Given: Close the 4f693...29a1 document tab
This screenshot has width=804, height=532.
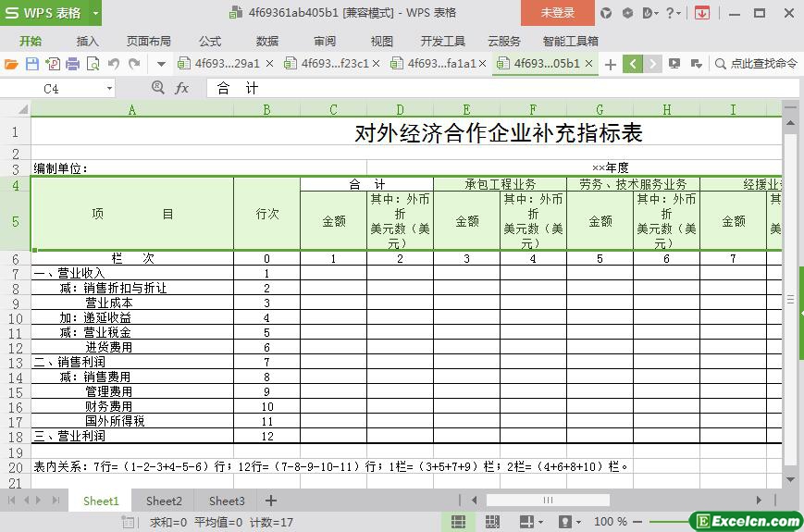Looking at the screenshot, I should pos(270,64).
